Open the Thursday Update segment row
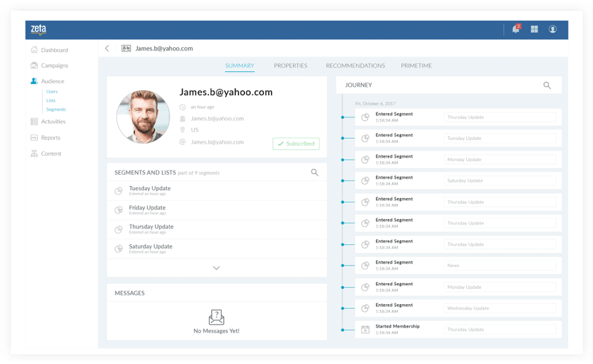The image size is (593, 364). (x=217, y=230)
